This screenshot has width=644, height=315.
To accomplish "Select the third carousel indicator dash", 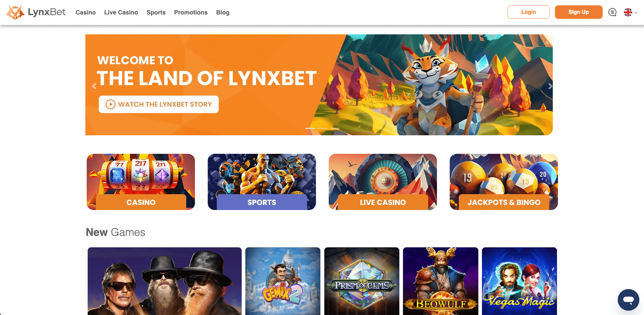I will pyautogui.click(x=334, y=128).
